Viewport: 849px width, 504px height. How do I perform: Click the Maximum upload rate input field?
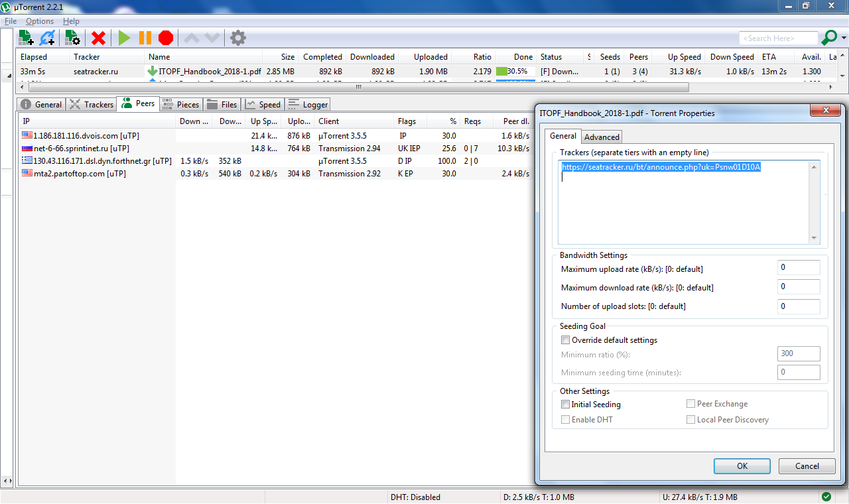(798, 268)
